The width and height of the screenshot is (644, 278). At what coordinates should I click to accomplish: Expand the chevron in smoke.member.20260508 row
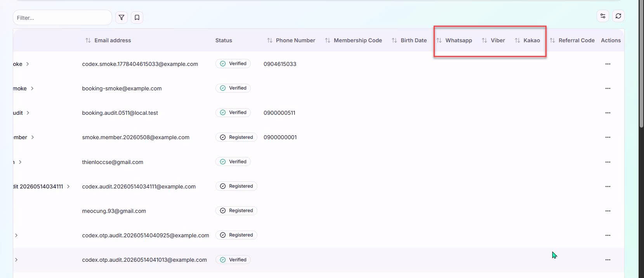click(x=33, y=137)
